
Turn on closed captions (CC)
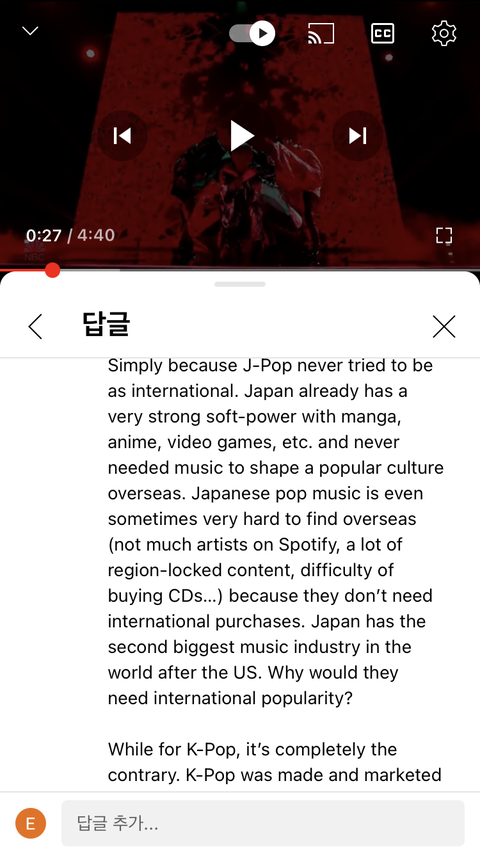(382, 33)
